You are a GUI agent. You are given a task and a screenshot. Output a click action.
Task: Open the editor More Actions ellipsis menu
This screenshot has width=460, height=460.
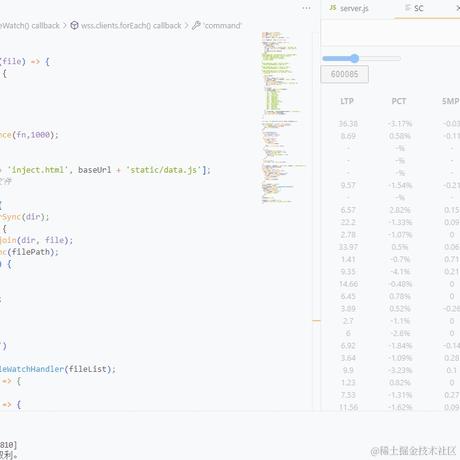click(306, 8)
